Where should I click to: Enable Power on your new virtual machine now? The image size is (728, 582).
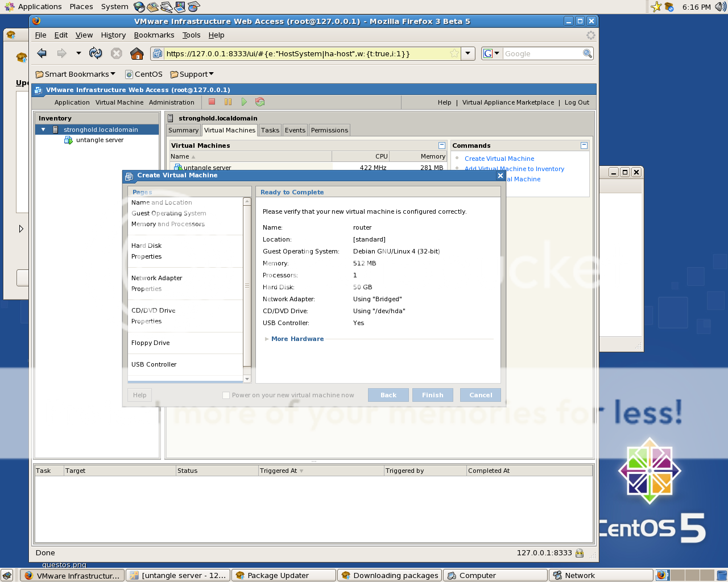pos(226,395)
